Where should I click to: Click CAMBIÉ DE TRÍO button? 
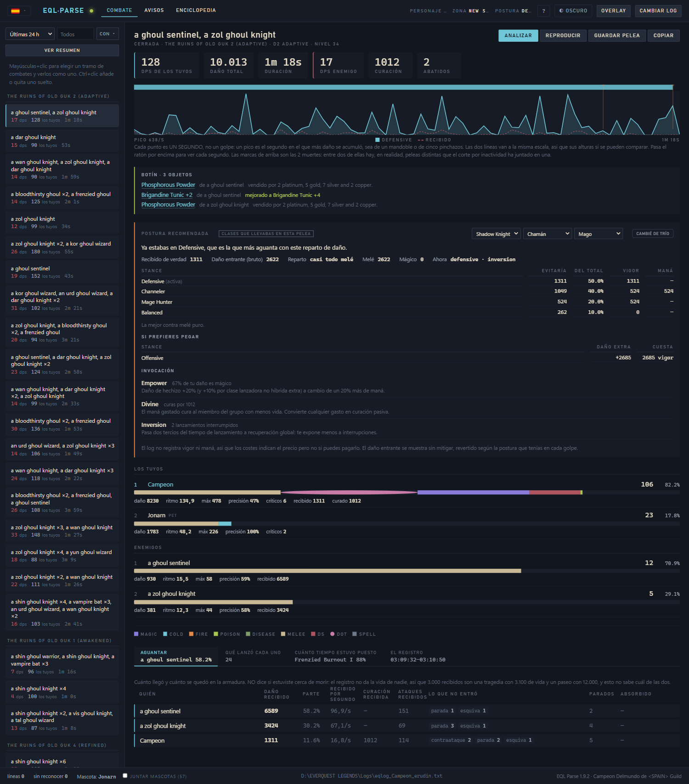tap(652, 233)
